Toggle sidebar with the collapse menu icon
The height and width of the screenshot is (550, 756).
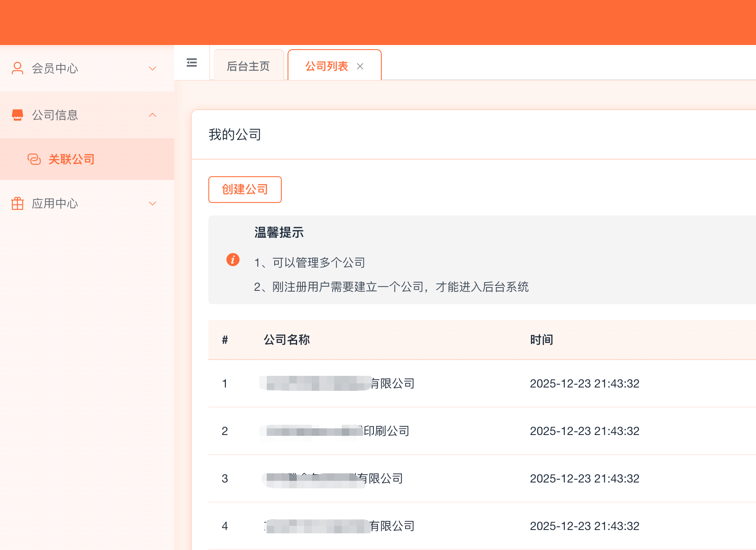point(192,63)
